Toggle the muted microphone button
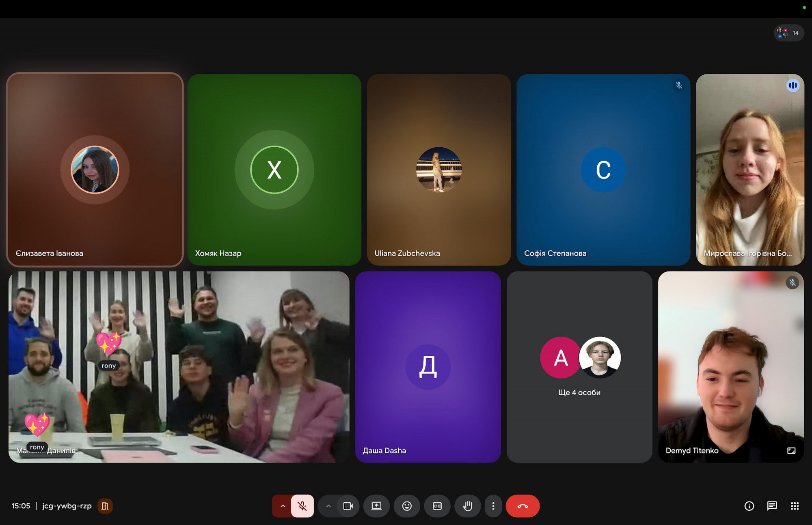 pos(302,506)
